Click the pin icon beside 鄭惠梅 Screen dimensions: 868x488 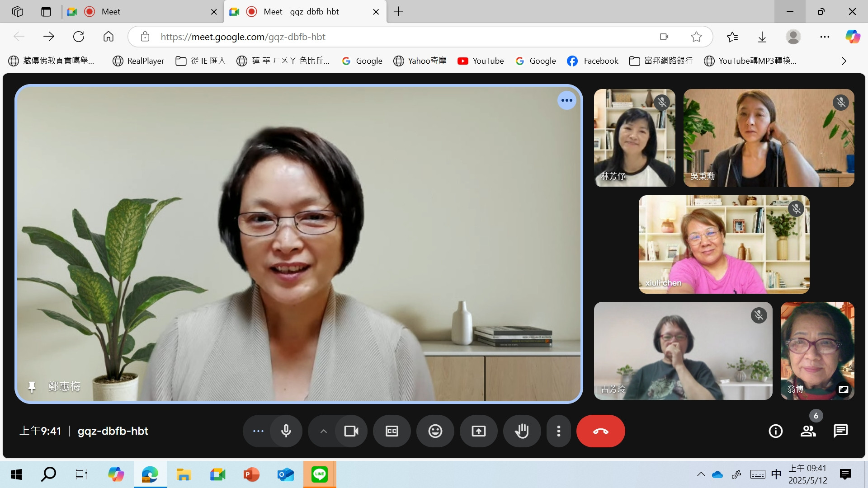[32, 387]
